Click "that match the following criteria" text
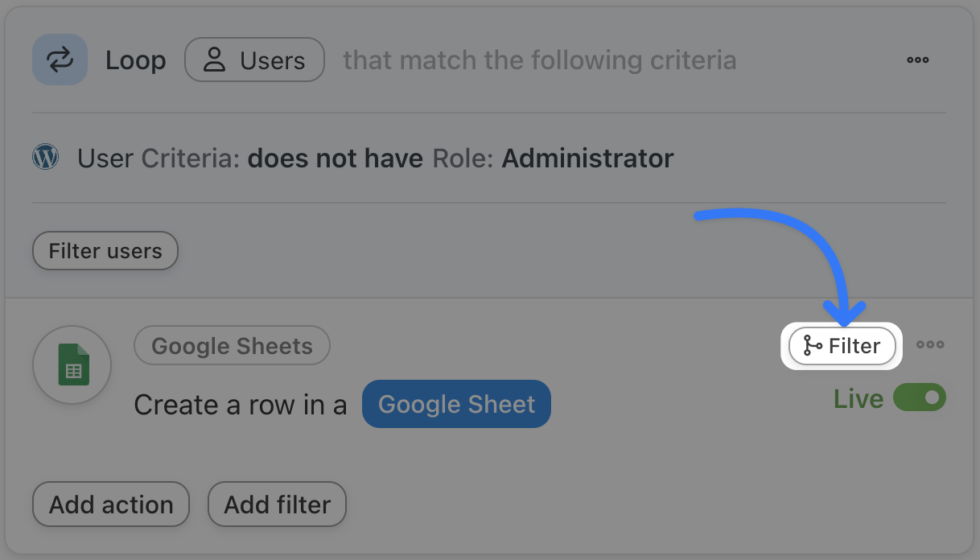Image resolution: width=980 pixels, height=560 pixels. (539, 60)
